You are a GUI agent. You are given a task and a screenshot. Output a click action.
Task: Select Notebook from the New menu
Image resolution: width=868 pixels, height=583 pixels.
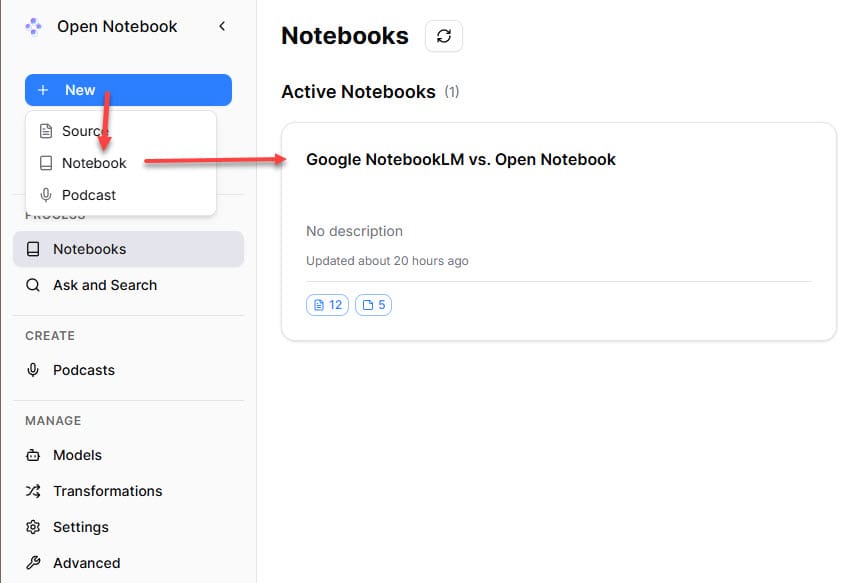coord(94,163)
